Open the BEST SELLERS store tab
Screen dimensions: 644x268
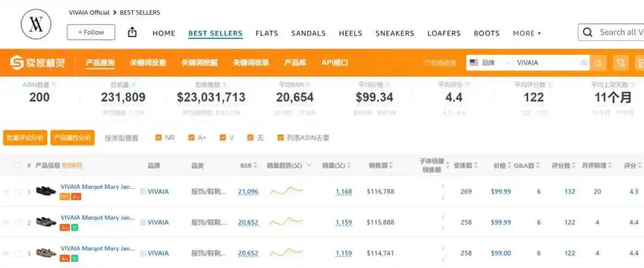(215, 33)
